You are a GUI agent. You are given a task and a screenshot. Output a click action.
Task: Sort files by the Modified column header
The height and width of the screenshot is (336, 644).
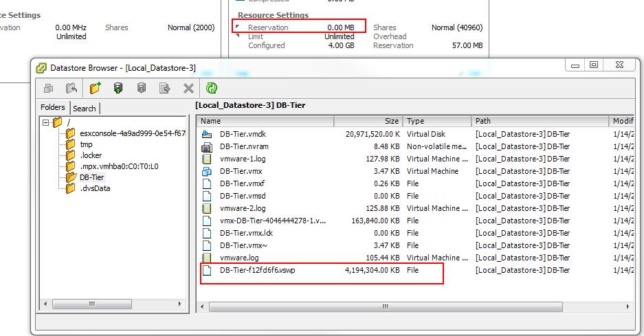621,121
